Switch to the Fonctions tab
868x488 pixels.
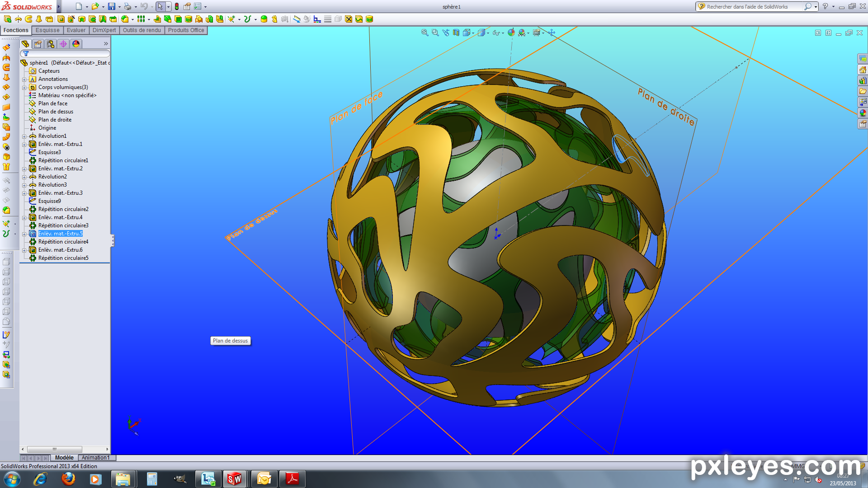click(16, 30)
